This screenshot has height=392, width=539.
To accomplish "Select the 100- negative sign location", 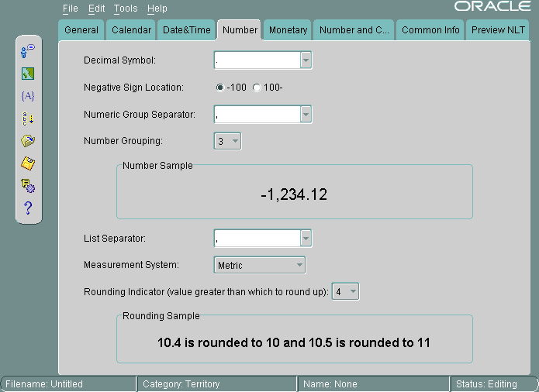I will pyautogui.click(x=257, y=88).
